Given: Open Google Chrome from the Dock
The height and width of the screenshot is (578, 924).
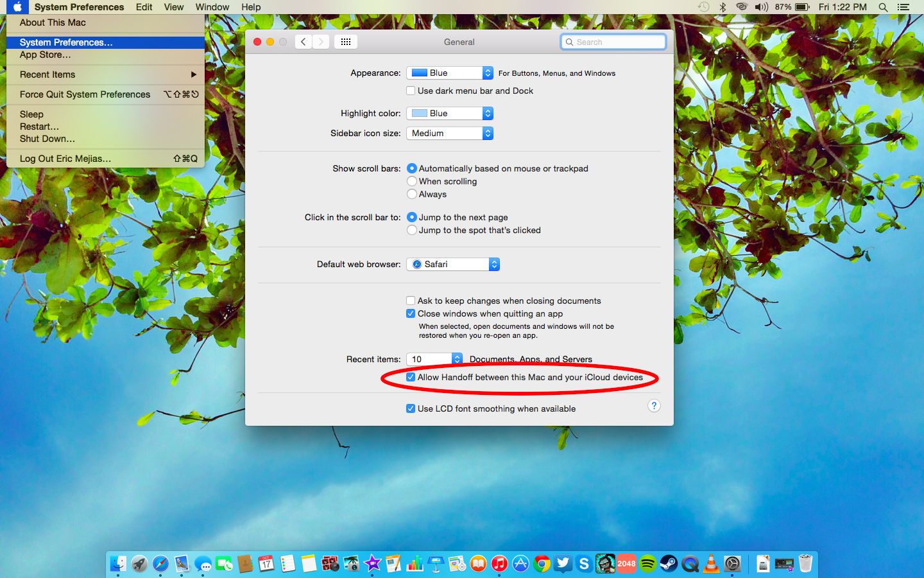Looking at the screenshot, I should (x=541, y=563).
